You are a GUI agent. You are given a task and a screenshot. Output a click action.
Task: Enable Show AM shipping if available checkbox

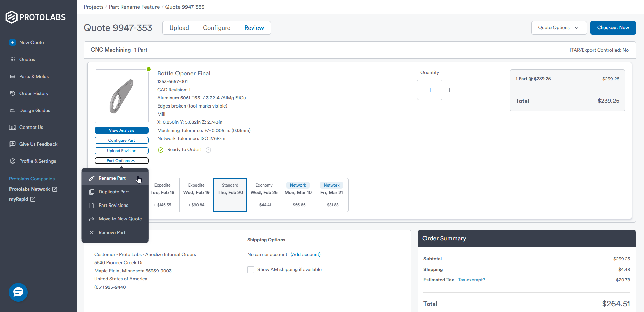click(251, 270)
